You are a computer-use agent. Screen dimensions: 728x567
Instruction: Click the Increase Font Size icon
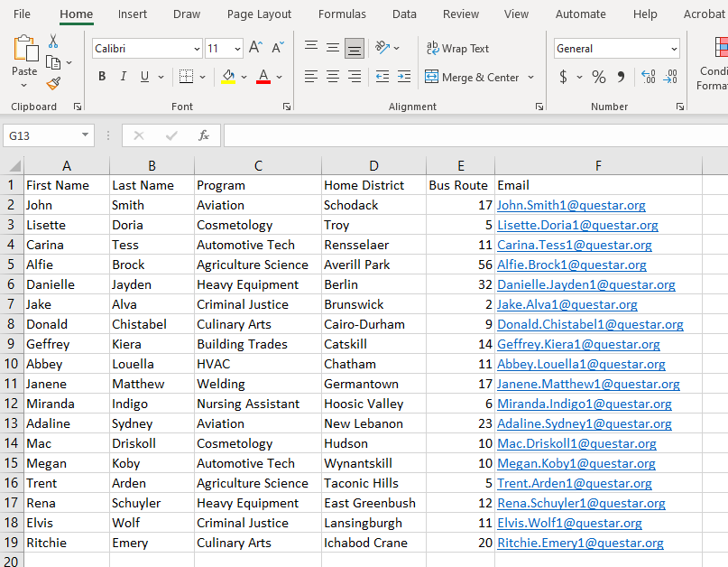pyautogui.click(x=255, y=48)
